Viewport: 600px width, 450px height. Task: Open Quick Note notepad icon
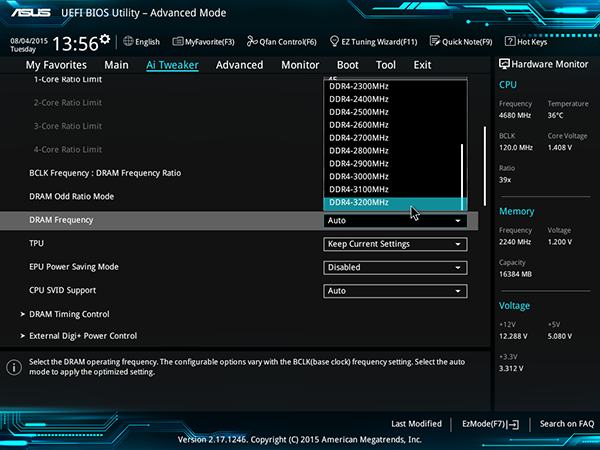coord(435,41)
